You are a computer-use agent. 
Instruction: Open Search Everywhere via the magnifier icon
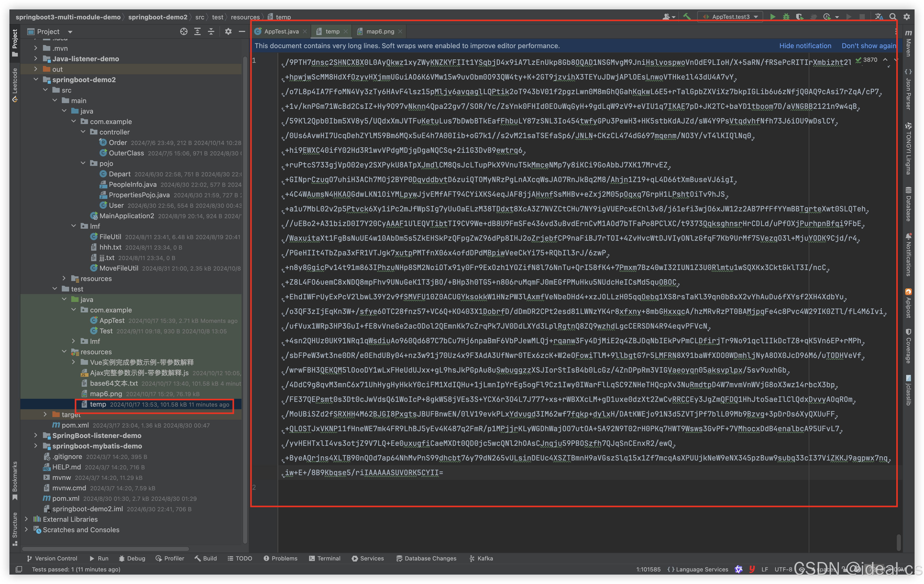tap(893, 16)
